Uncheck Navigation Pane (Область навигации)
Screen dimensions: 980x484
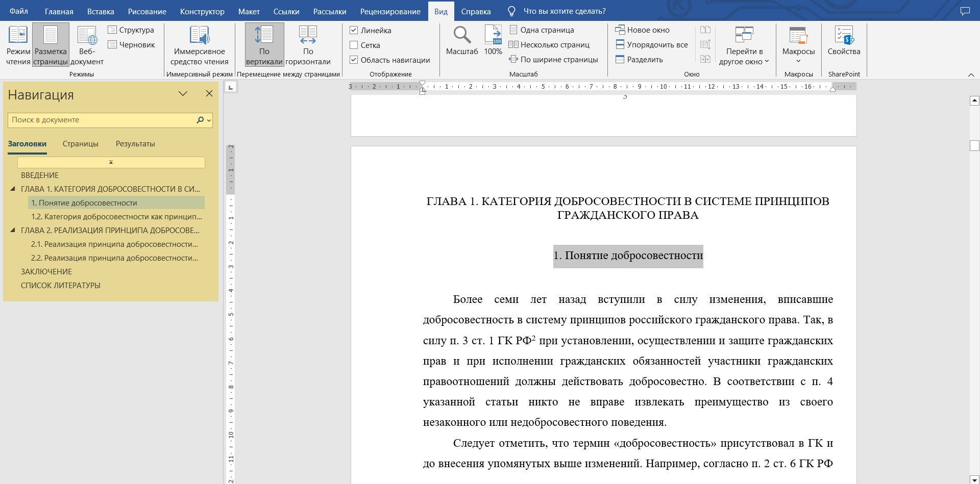354,60
